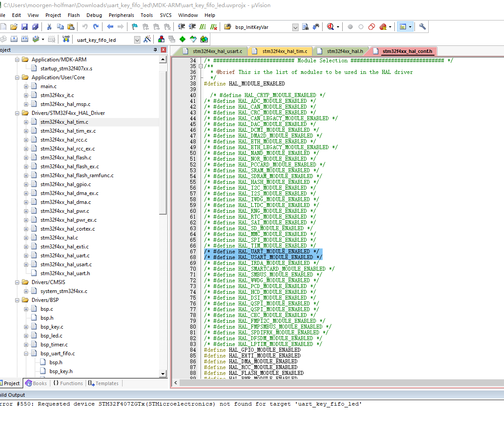This screenshot has width=504, height=435.
Task: Pin the Project panel
Action: click(155, 50)
